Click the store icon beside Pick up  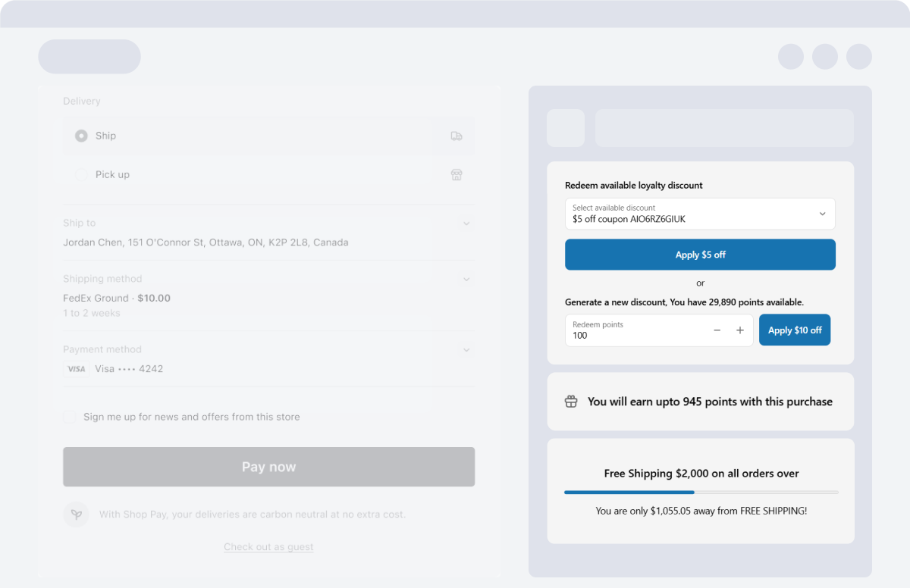coord(457,175)
